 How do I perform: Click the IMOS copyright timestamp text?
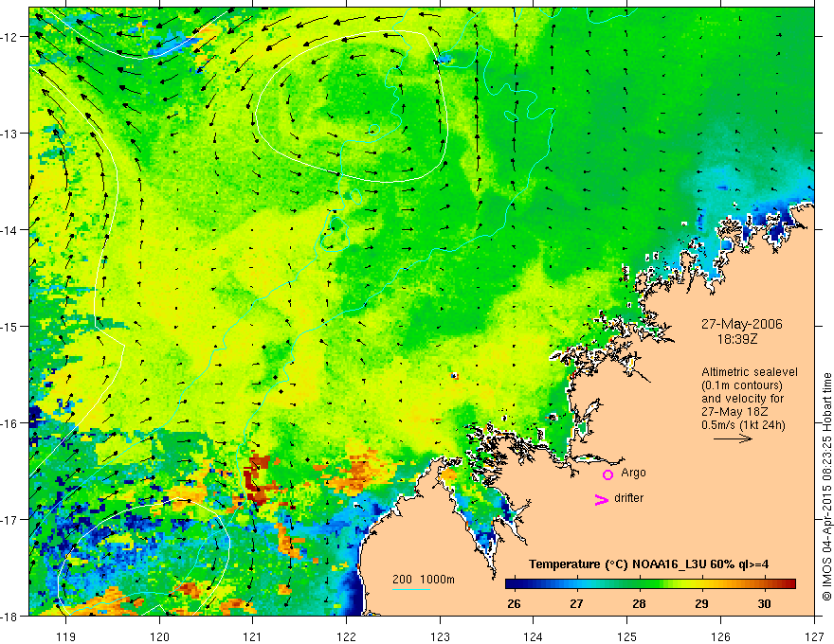click(826, 487)
